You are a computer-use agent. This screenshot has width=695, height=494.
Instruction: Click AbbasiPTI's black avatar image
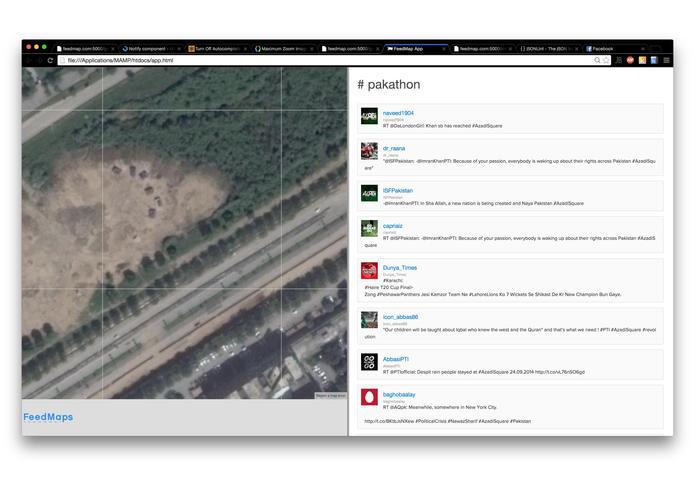pos(369,362)
